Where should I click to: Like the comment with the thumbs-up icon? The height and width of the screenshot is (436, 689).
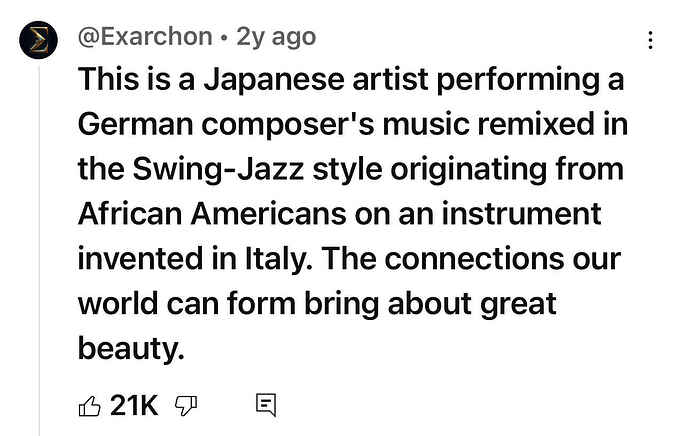90,406
